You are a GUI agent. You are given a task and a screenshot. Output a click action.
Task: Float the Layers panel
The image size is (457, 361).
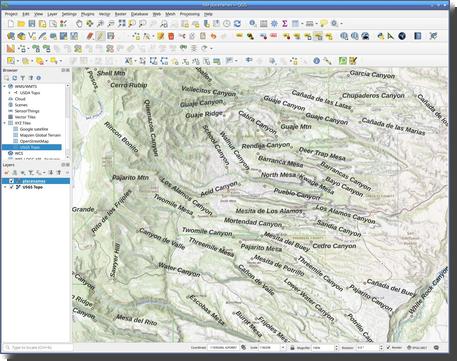[63, 165]
